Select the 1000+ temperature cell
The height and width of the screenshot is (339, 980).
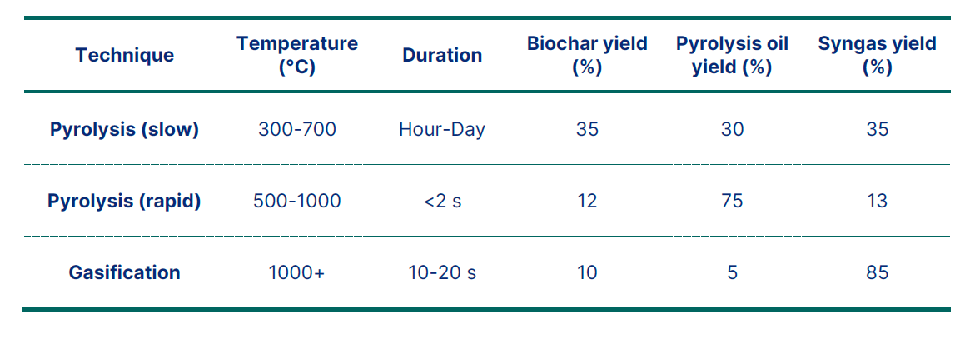[297, 272]
